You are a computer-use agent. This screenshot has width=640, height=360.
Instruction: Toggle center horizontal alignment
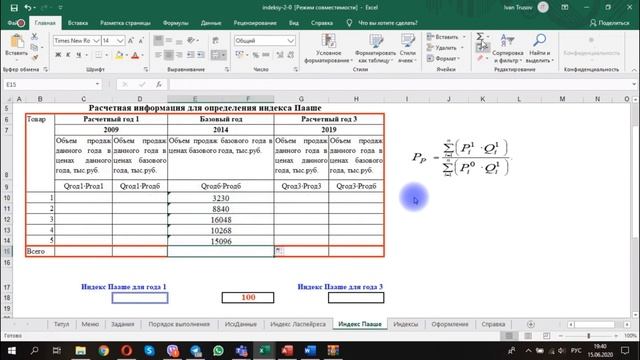[169, 55]
